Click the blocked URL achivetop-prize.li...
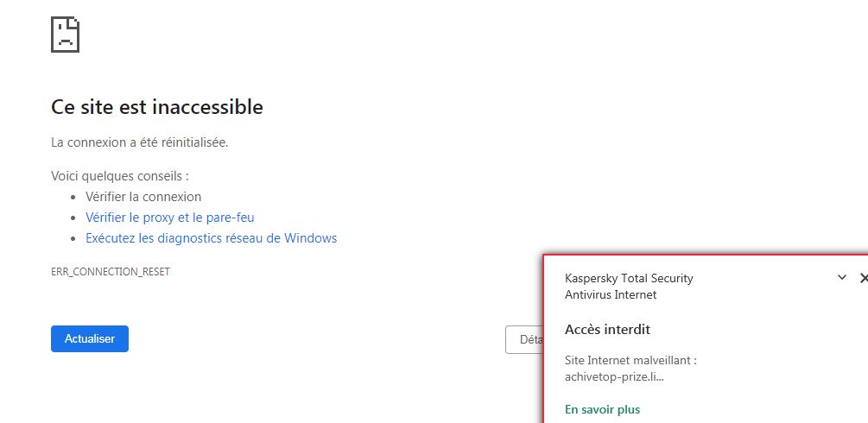The image size is (868, 423). [x=613, y=376]
